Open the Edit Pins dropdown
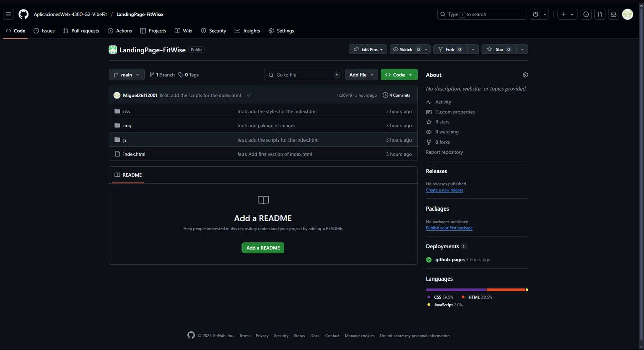This screenshot has height=350, width=644. click(368, 49)
